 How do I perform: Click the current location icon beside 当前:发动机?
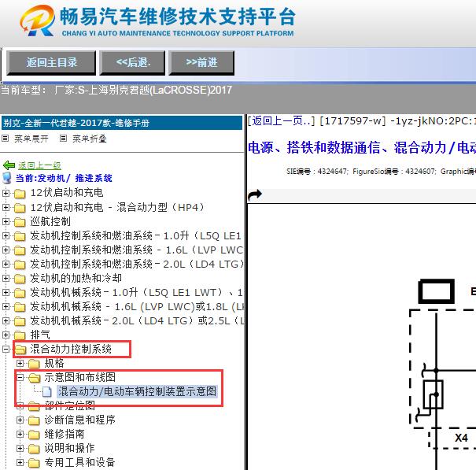coord(6,178)
